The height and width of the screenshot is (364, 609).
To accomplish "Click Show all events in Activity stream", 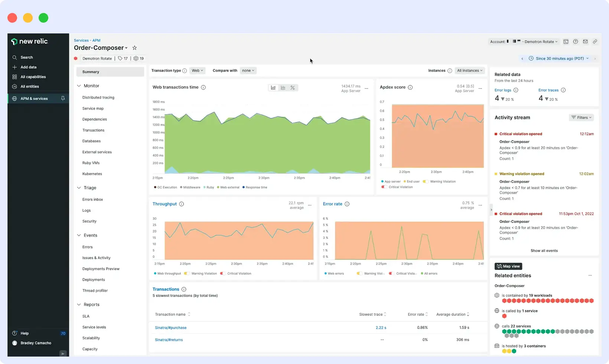I will [544, 250].
